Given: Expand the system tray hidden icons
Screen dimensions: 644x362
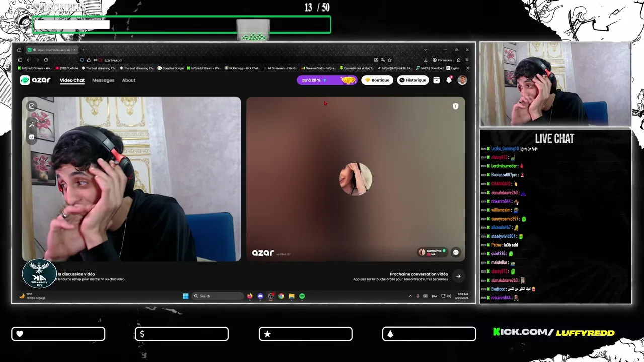Looking at the screenshot, I should (410, 296).
